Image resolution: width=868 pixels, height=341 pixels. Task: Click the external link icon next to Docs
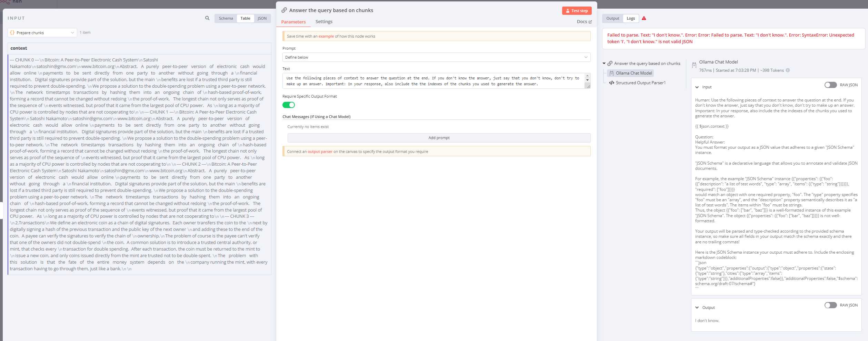590,22
